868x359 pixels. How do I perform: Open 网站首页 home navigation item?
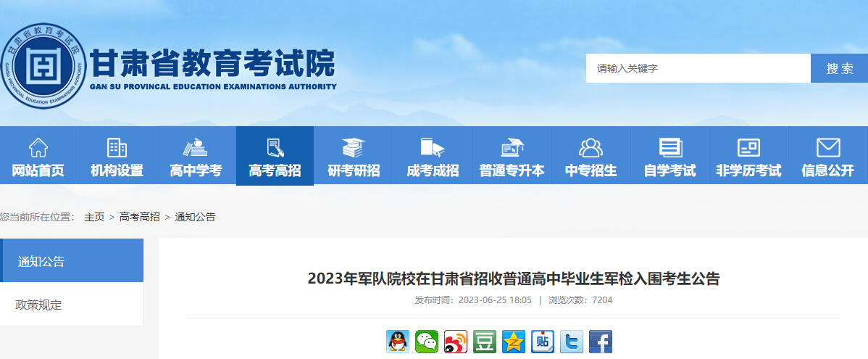tap(38, 156)
